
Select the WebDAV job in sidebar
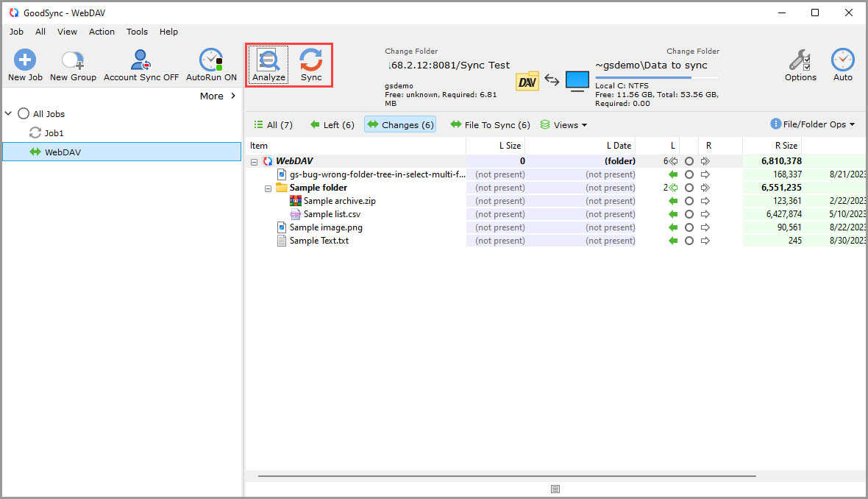[x=122, y=152]
